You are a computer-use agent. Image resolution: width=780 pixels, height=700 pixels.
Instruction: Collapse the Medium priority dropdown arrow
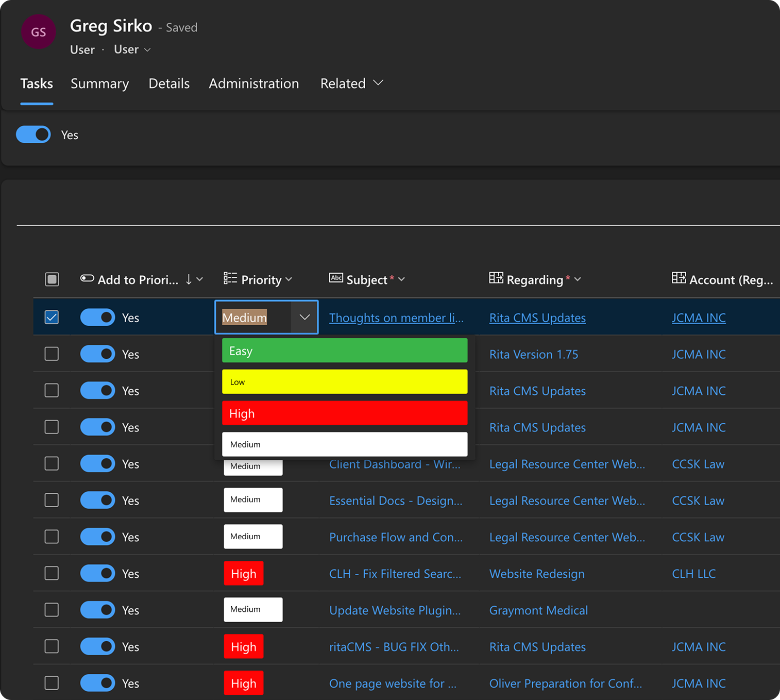coord(304,318)
